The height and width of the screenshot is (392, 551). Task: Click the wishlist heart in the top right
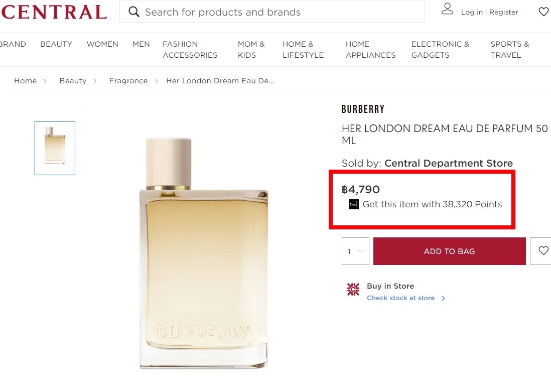(543, 11)
